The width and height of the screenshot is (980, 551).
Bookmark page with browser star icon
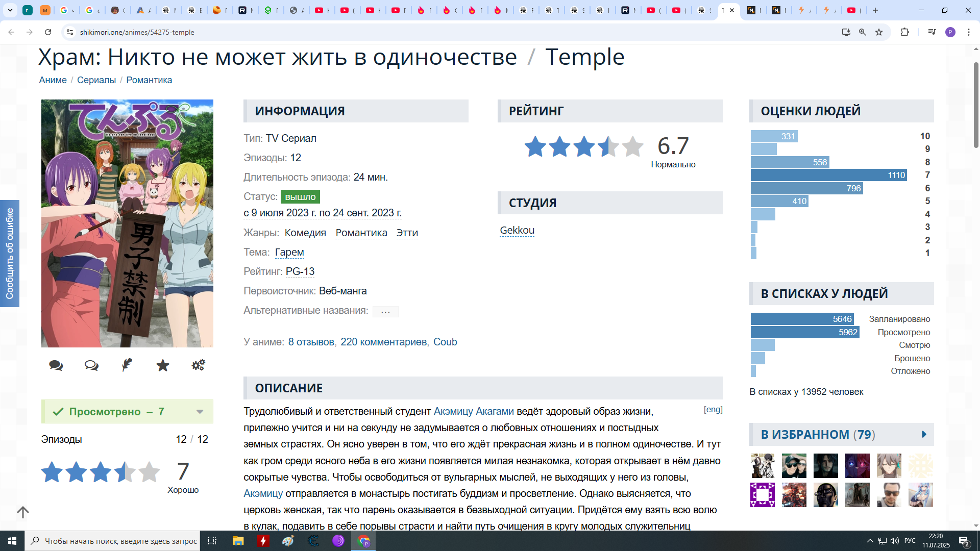click(x=879, y=32)
